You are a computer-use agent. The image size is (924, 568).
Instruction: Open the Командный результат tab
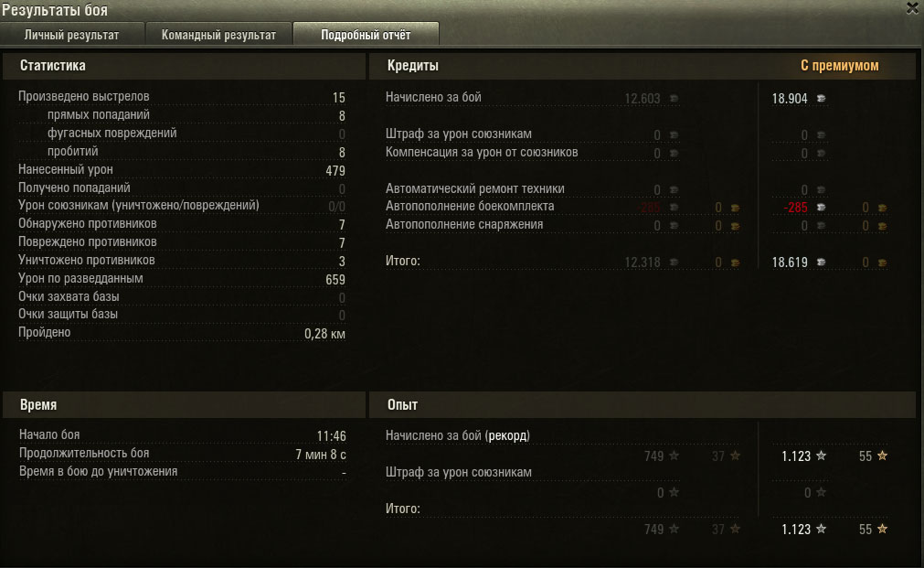[218, 35]
